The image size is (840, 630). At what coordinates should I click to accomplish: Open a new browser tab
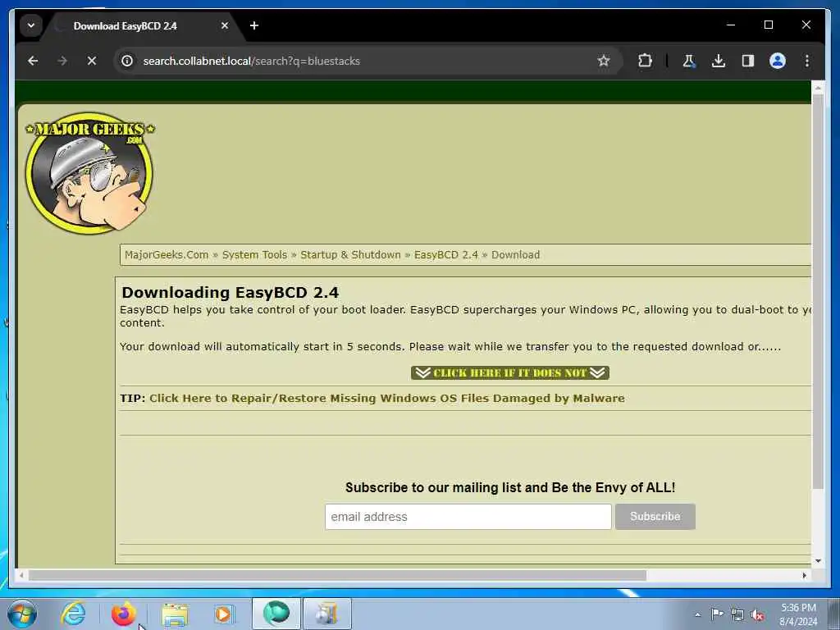(254, 25)
